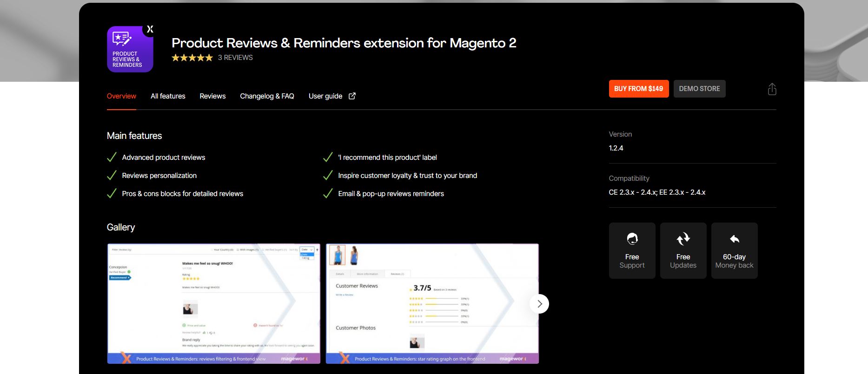Screen dimensions: 868x374
Task: Click the version value 1.2.4
Action: point(616,148)
